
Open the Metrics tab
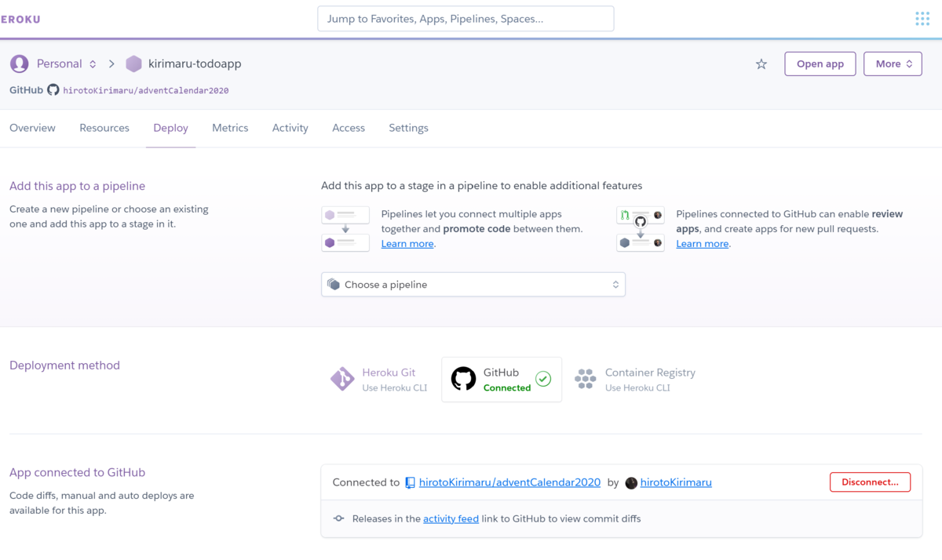[x=230, y=128]
